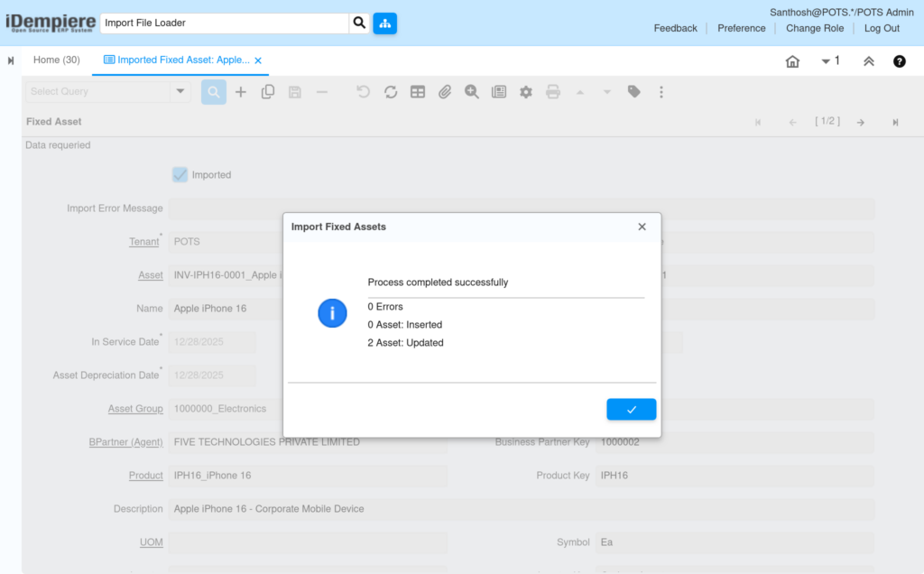The width and height of the screenshot is (924, 574).
Task: Click the Product label link
Action: pyautogui.click(x=145, y=476)
